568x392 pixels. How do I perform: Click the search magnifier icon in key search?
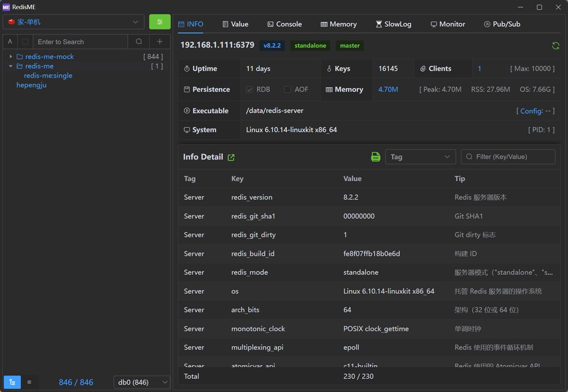[139, 42]
